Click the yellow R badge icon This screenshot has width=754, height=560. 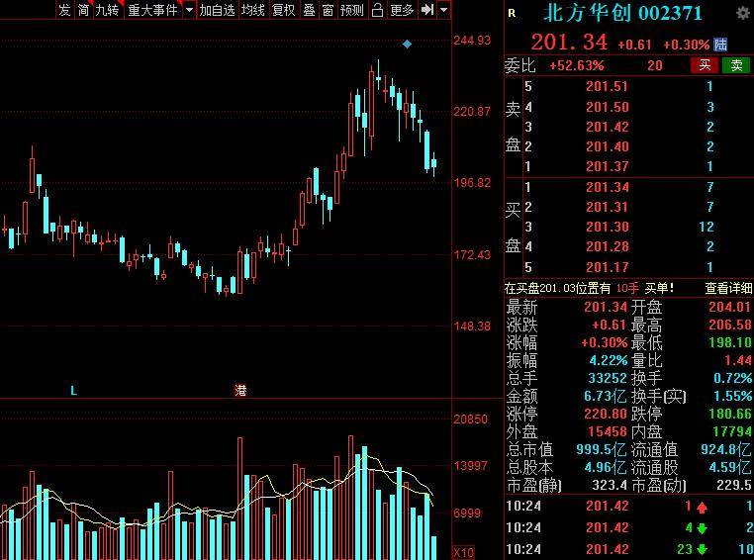(x=512, y=13)
